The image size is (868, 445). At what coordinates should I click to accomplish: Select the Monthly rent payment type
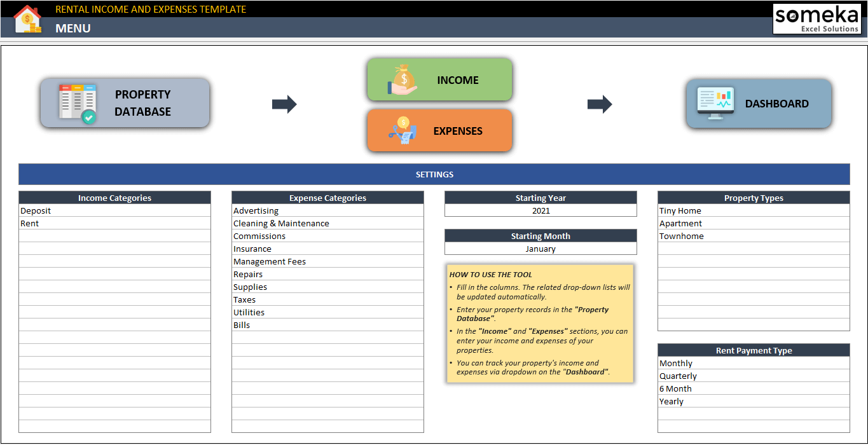(754, 363)
